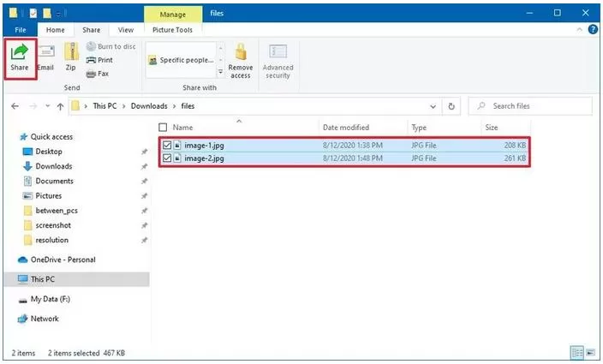Screen dimensions: 603x364
Task: Click This PC in the address bar
Action: [104, 106]
